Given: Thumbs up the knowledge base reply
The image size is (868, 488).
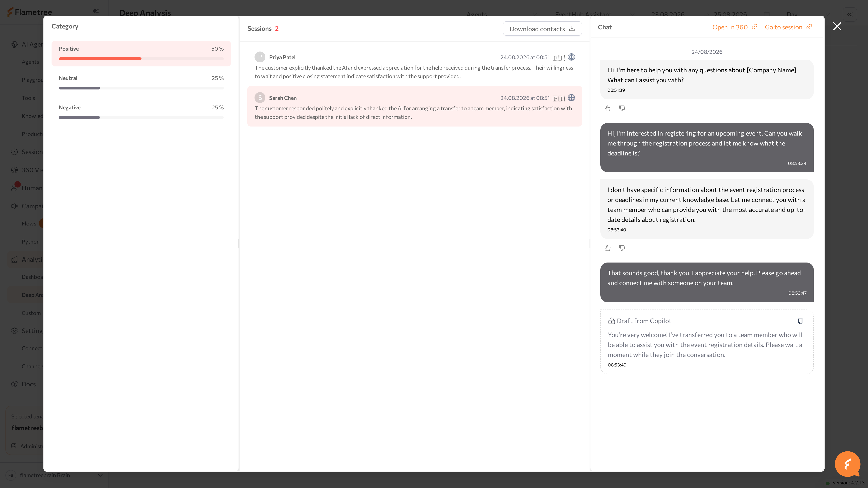Looking at the screenshot, I should coord(607,248).
